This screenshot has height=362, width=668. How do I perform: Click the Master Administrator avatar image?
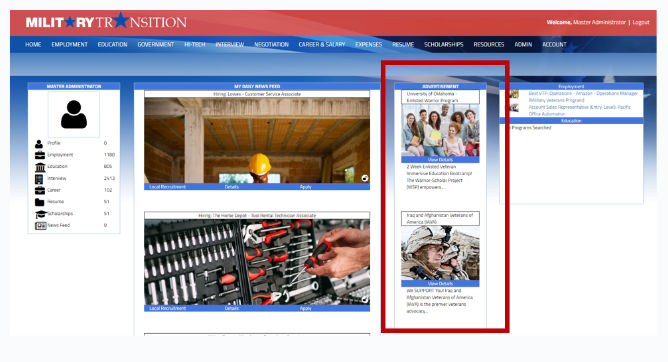pyautogui.click(x=74, y=114)
